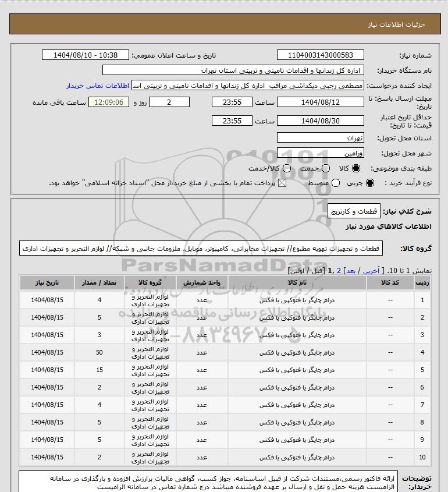Viewport: 448px width, 492px height.
Task: Toggle the treasury payment checkbox
Action: pos(282,183)
